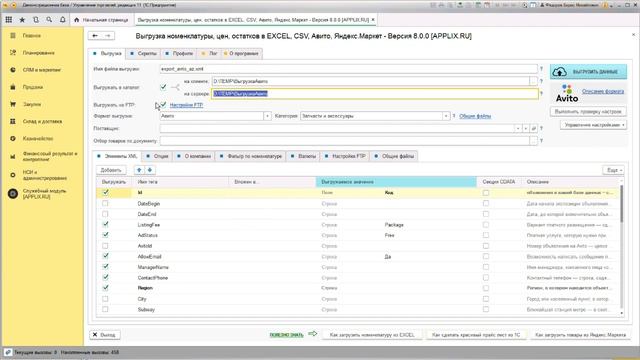Open Управление настройками dropdown
The height and width of the screenshot is (360, 640).
[593, 125]
